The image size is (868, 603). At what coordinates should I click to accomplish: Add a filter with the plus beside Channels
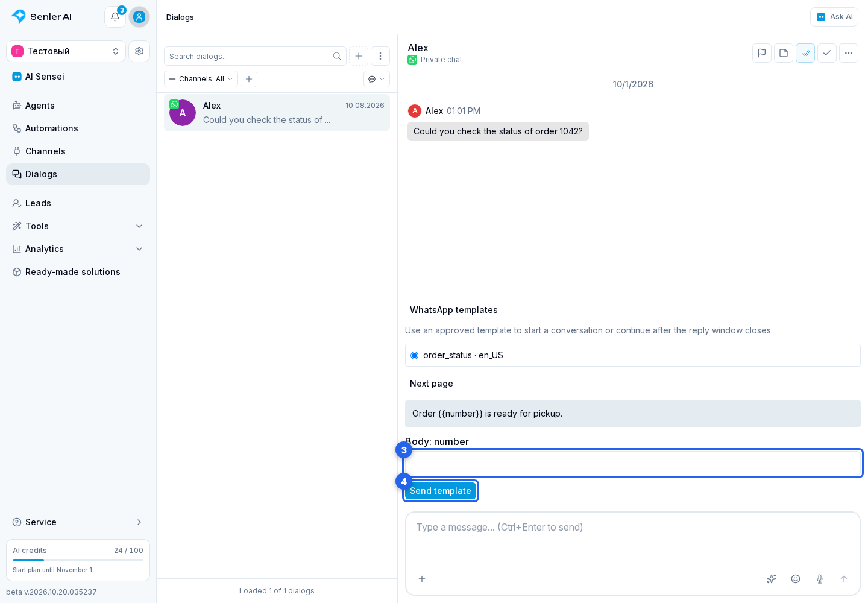click(x=249, y=79)
